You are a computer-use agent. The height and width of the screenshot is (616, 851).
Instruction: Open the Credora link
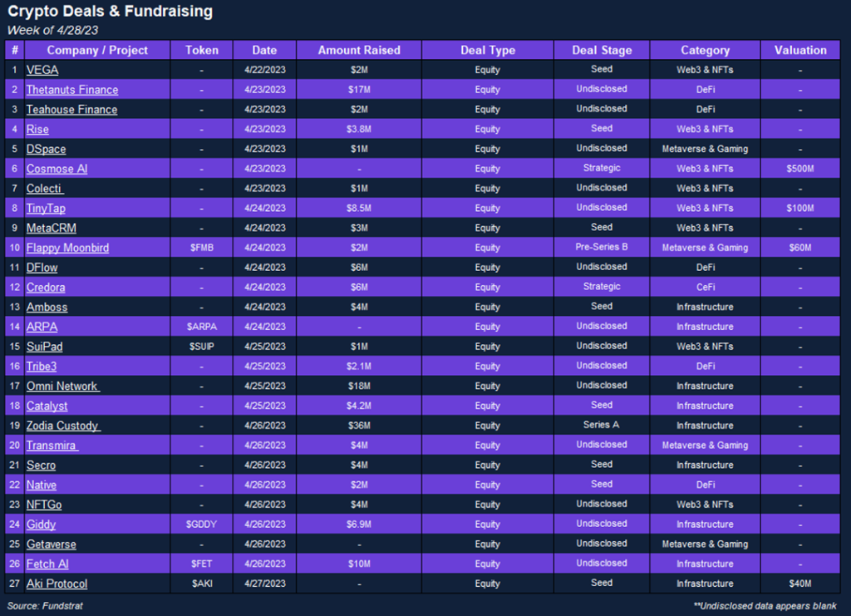[x=47, y=288]
